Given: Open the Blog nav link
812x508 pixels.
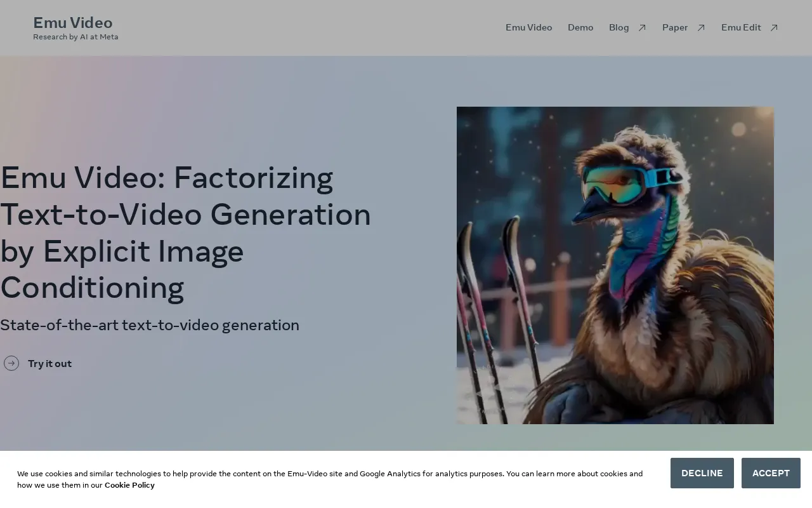Looking at the screenshot, I should [x=619, y=27].
